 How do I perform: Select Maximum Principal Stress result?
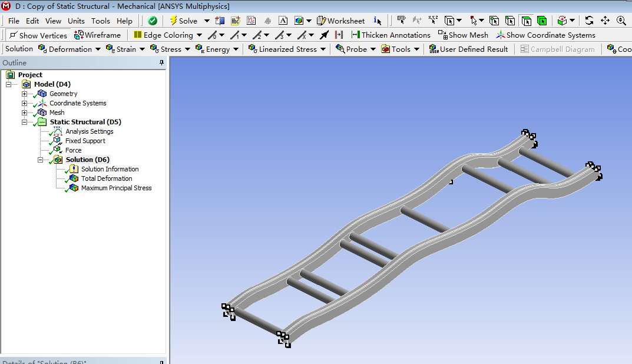[x=116, y=188]
